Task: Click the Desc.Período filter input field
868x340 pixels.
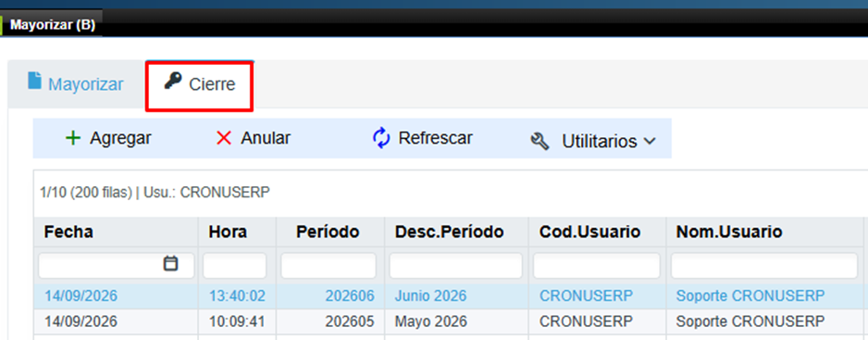Action: 455,266
